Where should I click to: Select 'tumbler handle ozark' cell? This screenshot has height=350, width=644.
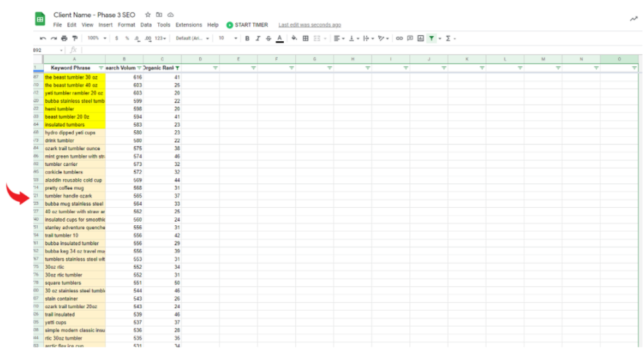(74, 196)
